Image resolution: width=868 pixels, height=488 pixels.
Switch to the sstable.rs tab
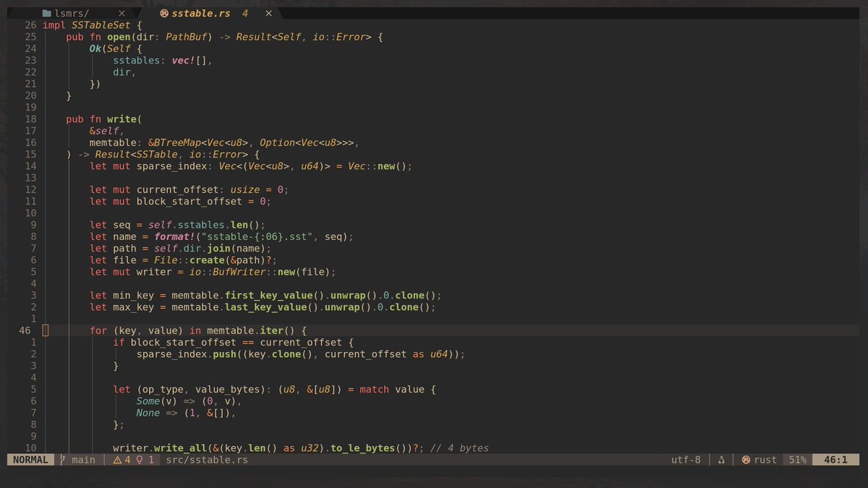pos(203,13)
